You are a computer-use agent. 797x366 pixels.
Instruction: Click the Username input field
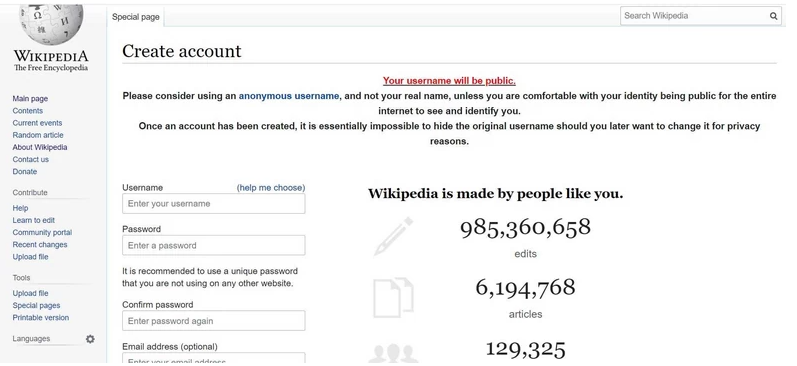coord(213,204)
